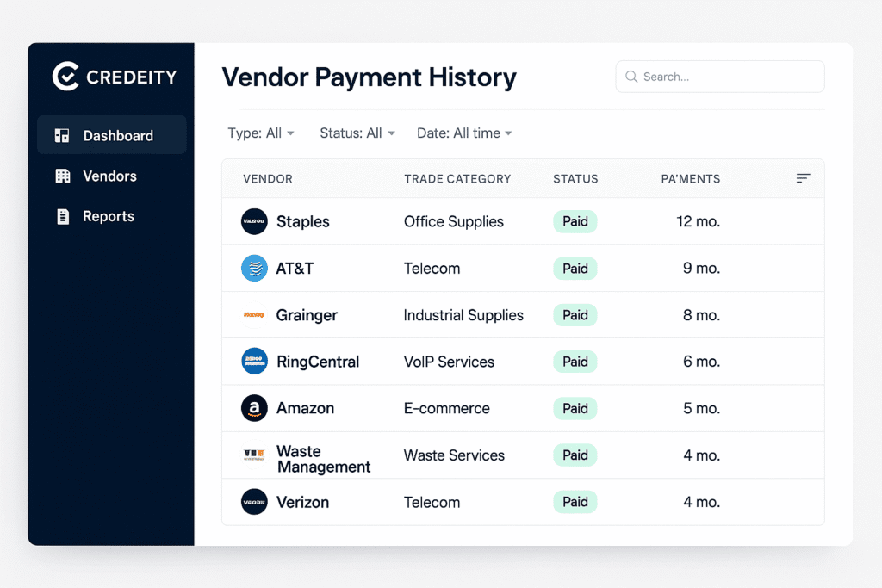Screen dimensions: 882x588
Task: Sort by Trade Category column header
Action: 457,179
